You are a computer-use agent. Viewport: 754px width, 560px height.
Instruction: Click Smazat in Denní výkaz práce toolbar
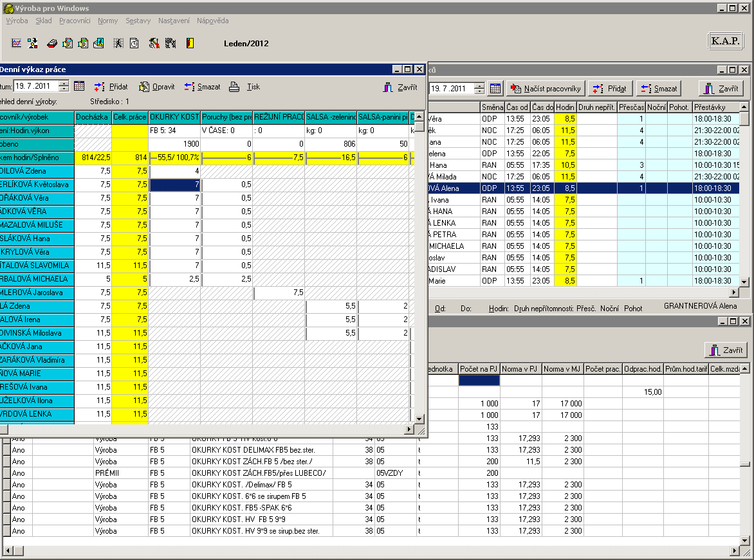click(202, 87)
